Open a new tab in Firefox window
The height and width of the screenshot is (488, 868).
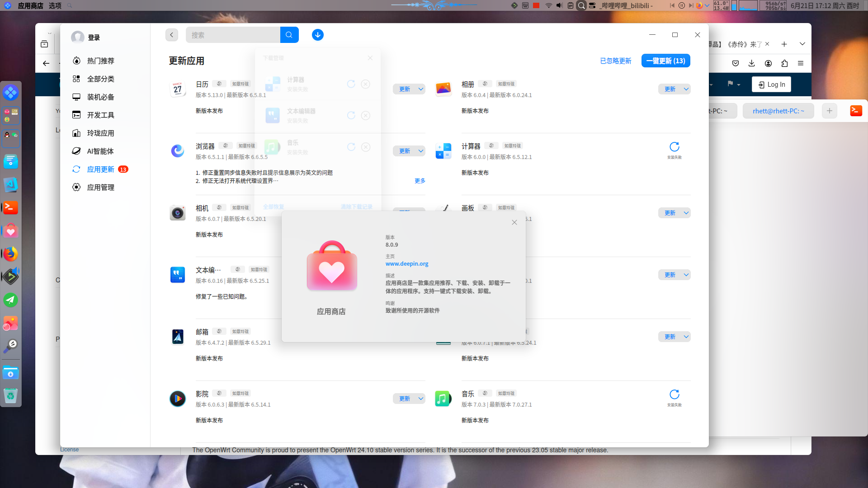click(x=784, y=44)
